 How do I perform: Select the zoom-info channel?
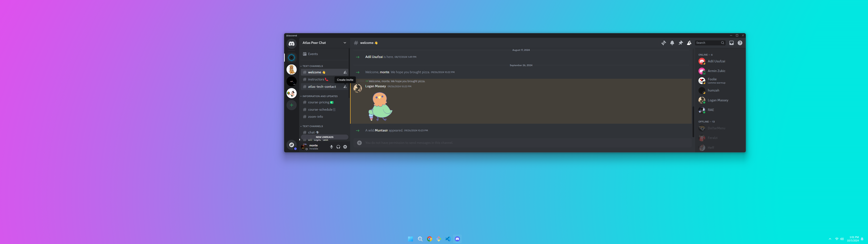click(x=315, y=117)
